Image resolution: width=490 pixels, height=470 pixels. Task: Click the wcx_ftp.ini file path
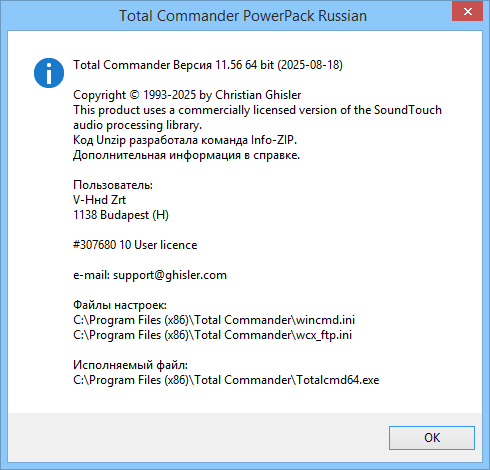212,335
